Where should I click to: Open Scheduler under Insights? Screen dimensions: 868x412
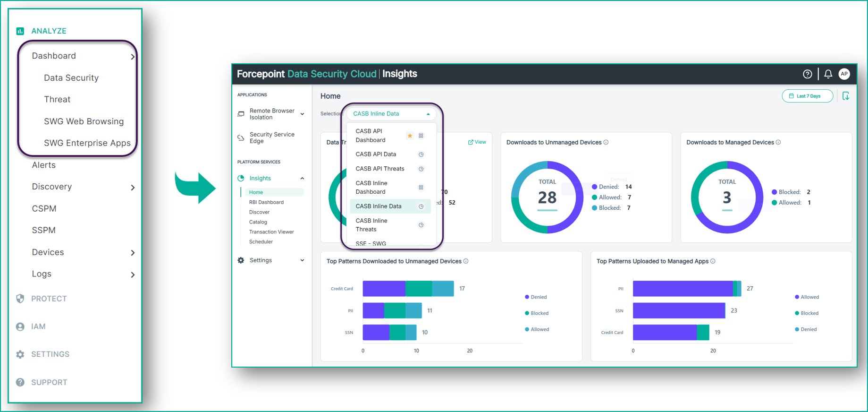coord(261,242)
